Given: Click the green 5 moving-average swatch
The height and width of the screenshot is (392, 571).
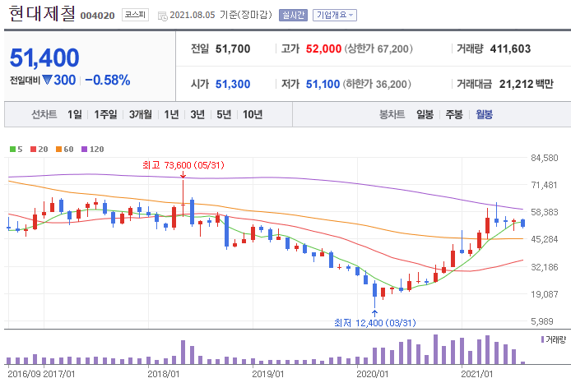Looking at the screenshot, I should pyautogui.click(x=12, y=149).
